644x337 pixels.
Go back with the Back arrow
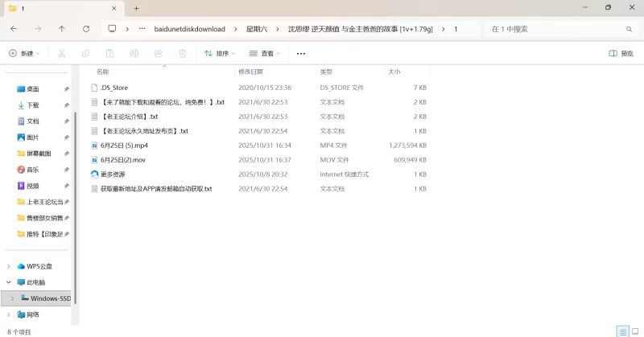[x=14, y=29]
